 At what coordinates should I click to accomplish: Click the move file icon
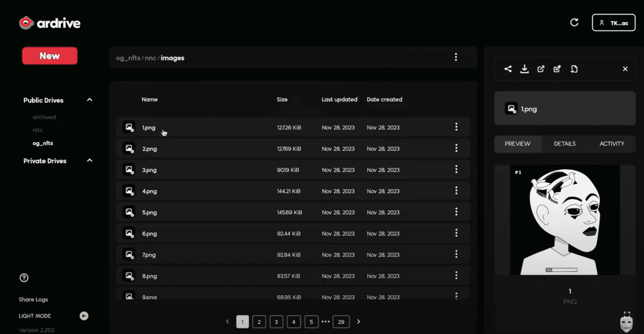tap(574, 69)
